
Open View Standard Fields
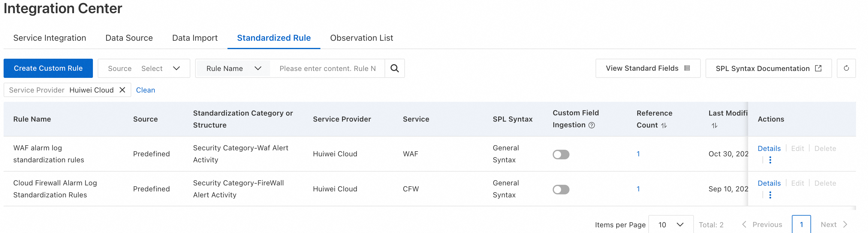point(647,68)
